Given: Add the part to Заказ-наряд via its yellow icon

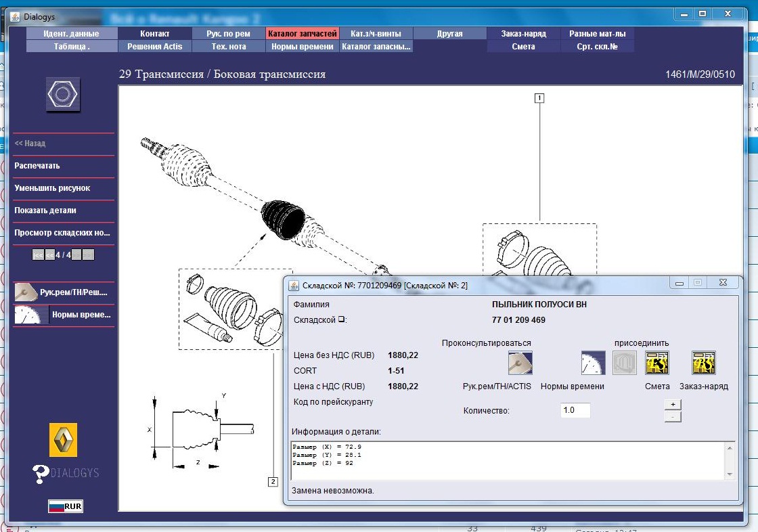Looking at the screenshot, I should tap(703, 363).
